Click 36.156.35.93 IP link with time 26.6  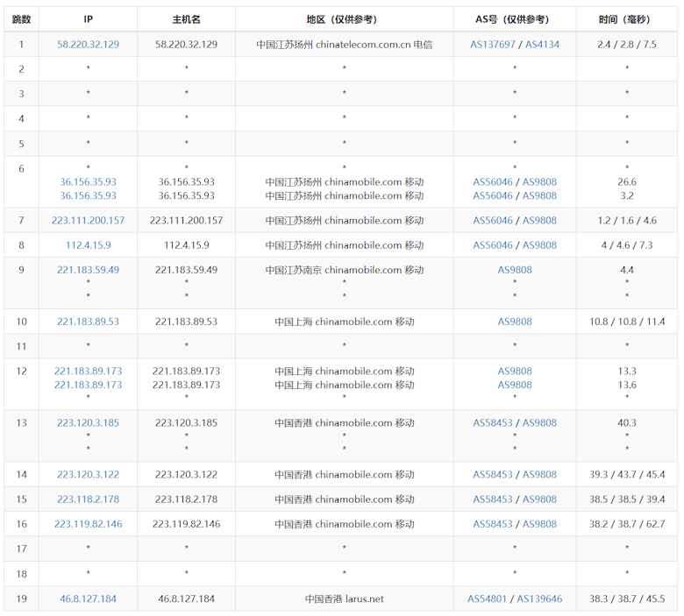click(x=88, y=182)
